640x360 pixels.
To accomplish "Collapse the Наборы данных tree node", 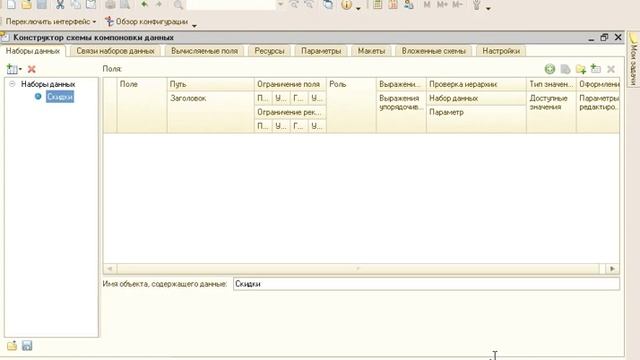I will 12,84.
